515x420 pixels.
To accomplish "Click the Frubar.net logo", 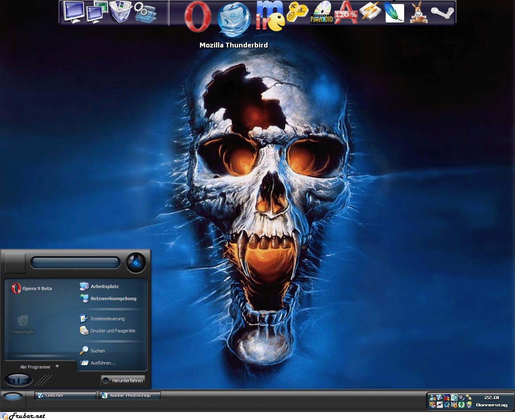I will pos(23,416).
